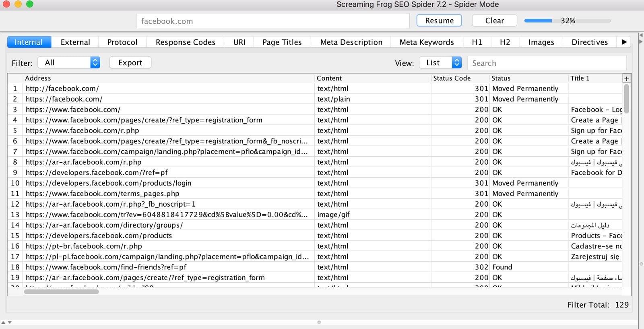Select the Page Titles tab

click(x=282, y=42)
